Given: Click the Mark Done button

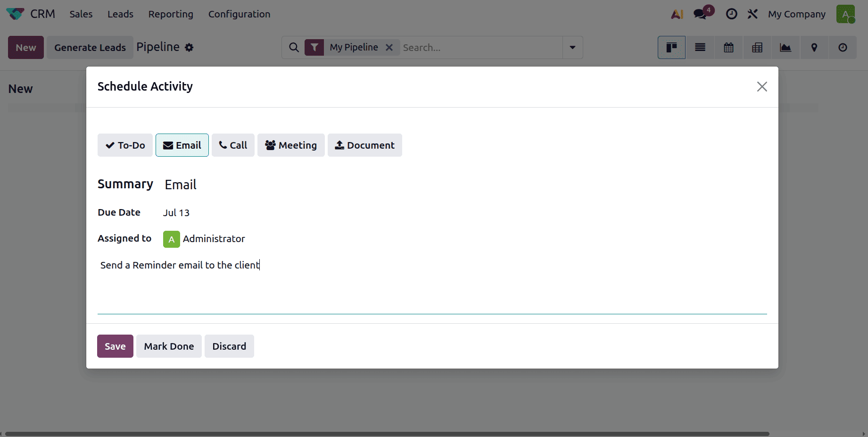Looking at the screenshot, I should click(x=169, y=346).
